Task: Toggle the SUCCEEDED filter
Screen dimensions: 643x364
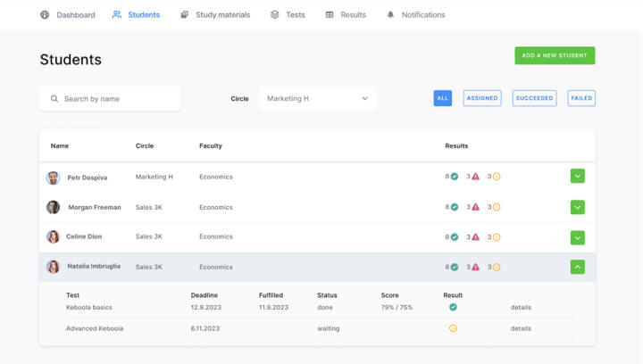Action: pyautogui.click(x=534, y=98)
